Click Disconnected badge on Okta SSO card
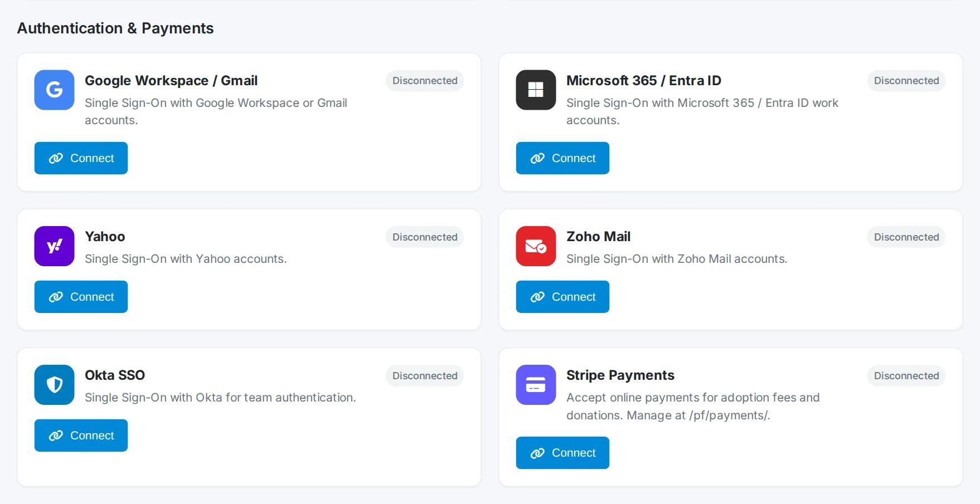Viewport: 980px width, 504px height. [x=425, y=376]
